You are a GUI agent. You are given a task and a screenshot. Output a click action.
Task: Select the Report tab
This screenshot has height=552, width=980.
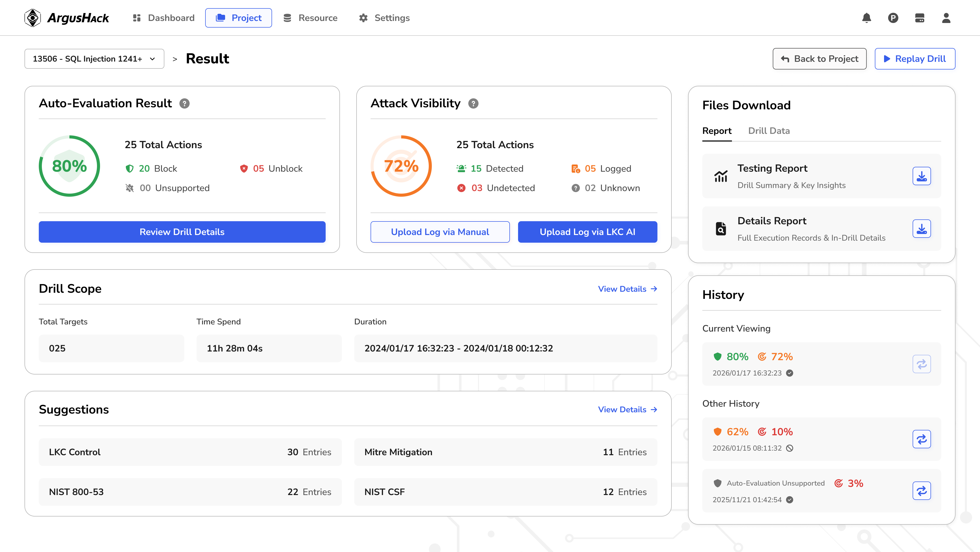click(717, 131)
